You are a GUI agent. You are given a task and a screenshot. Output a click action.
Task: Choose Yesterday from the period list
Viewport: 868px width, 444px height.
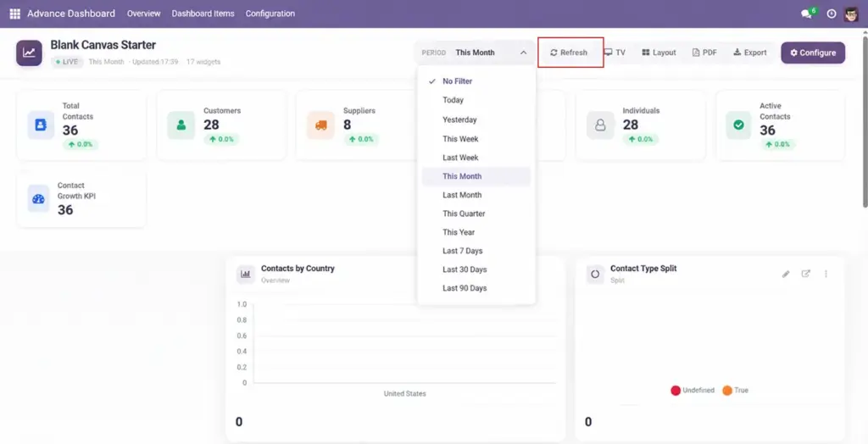[476, 119]
